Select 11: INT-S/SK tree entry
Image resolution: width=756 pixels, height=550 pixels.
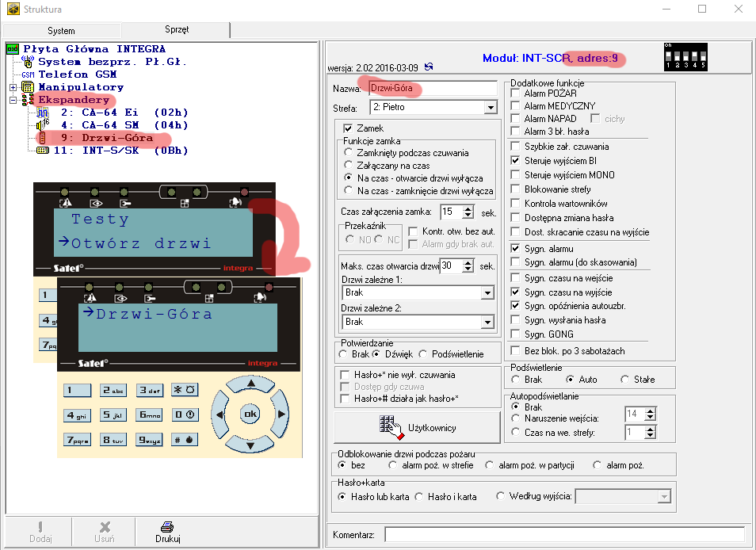pyautogui.click(x=121, y=151)
